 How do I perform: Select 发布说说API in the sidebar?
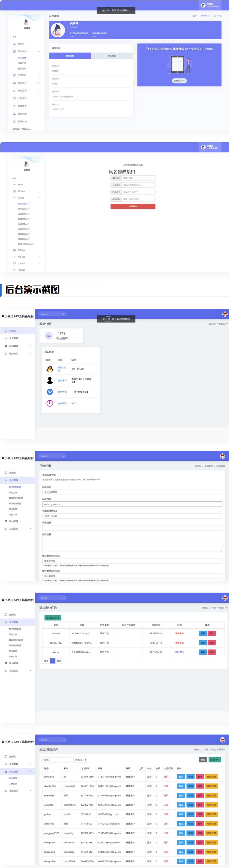24,209
